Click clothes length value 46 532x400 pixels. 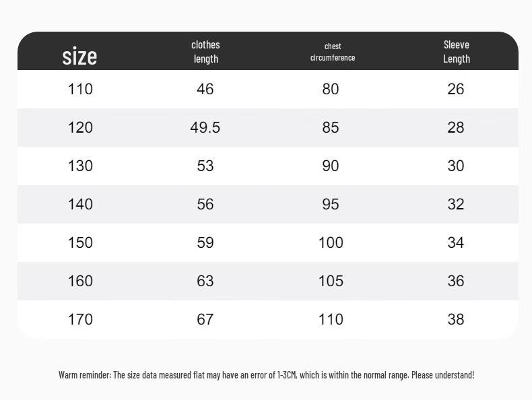click(x=205, y=89)
